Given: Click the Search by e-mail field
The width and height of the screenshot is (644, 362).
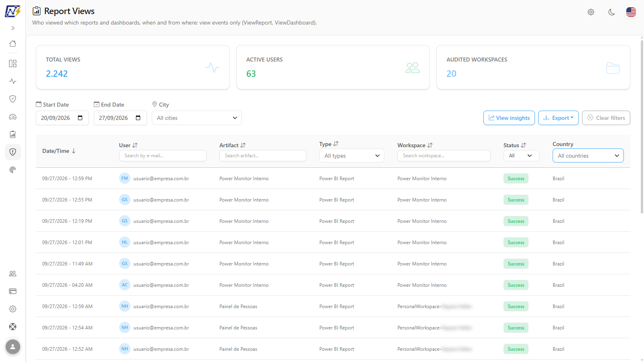Looking at the screenshot, I should (163, 156).
